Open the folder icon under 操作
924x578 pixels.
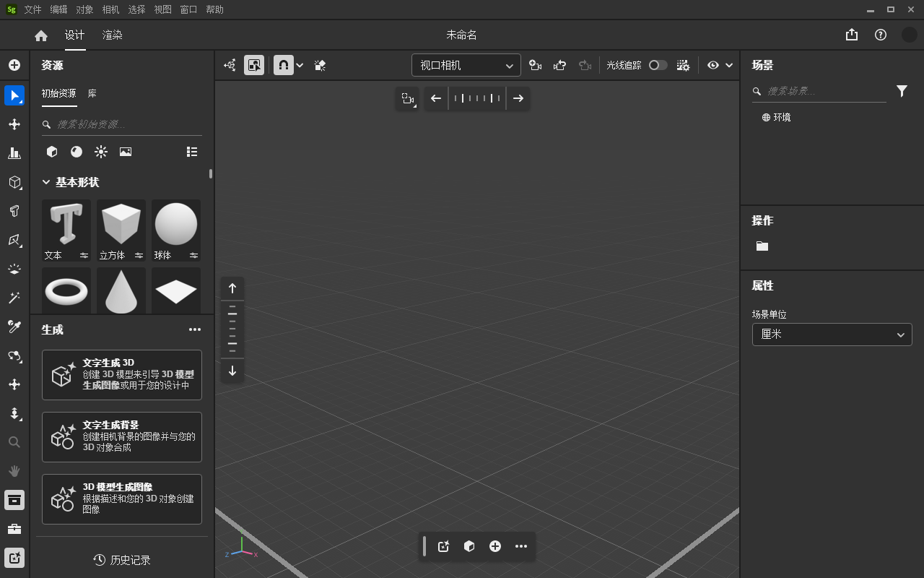click(762, 246)
